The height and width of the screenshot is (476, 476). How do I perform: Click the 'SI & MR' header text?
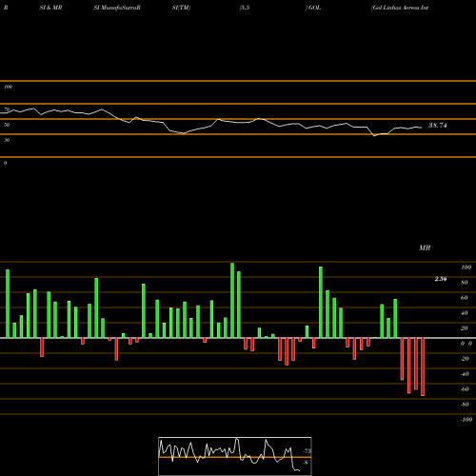point(50,8)
